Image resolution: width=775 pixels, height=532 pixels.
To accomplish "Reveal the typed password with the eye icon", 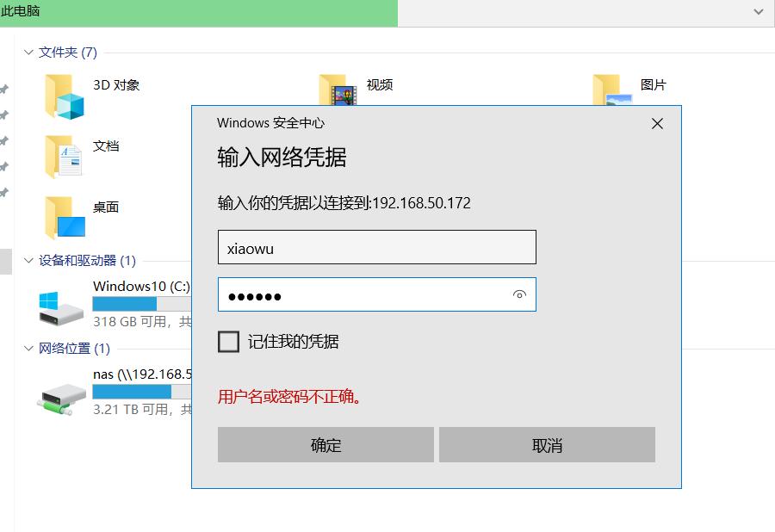I will pyautogui.click(x=519, y=294).
